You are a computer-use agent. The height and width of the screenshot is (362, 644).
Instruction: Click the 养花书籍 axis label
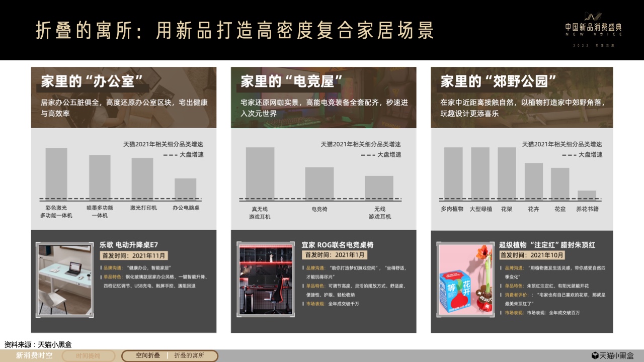[x=587, y=209]
